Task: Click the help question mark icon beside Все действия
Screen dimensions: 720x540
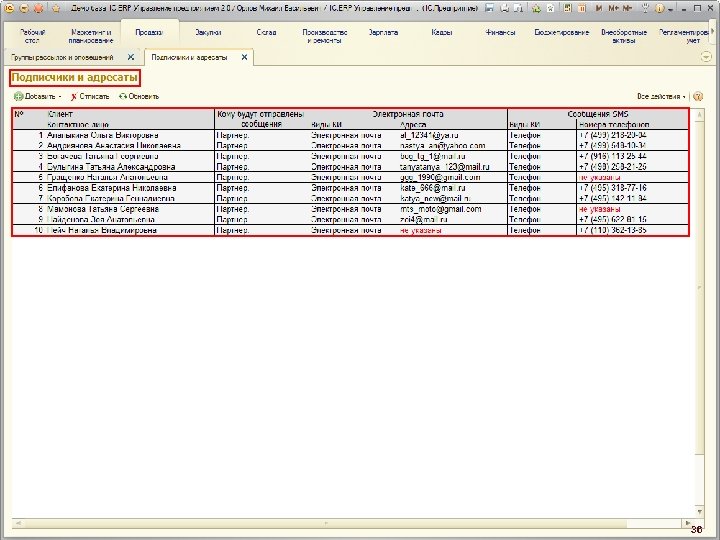Action: coord(698,96)
